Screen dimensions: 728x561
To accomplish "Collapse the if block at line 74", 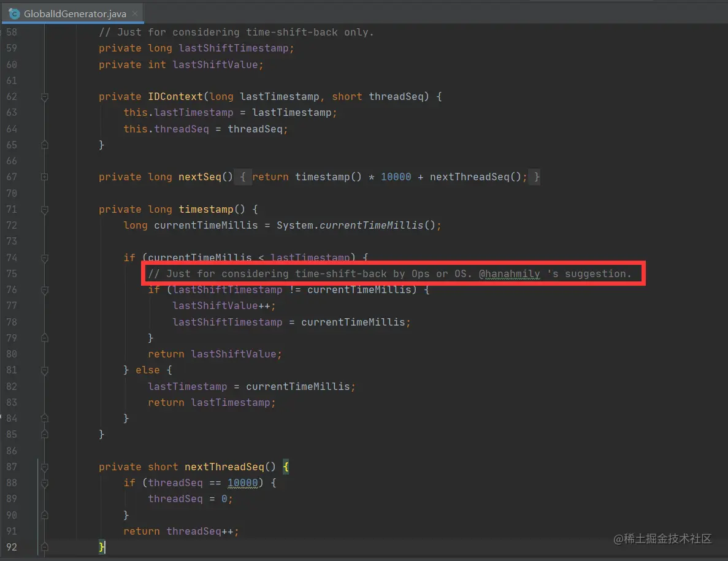I will tap(45, 258).
